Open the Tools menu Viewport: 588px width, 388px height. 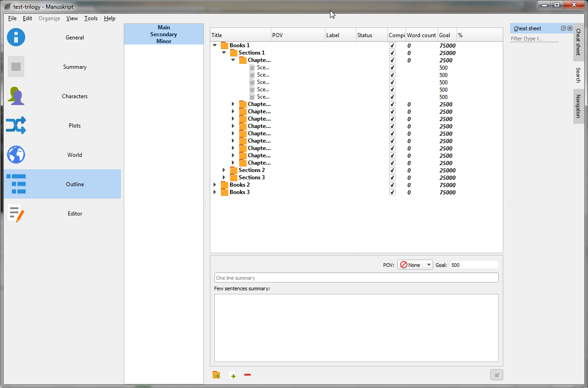tap(90, 18)
